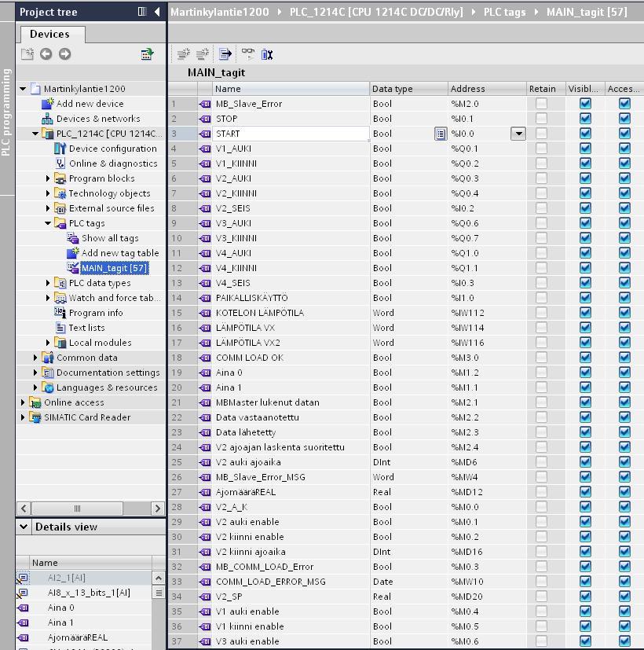
Task: Click the monitor all glasses icon
Action: (x=248, y=54)
